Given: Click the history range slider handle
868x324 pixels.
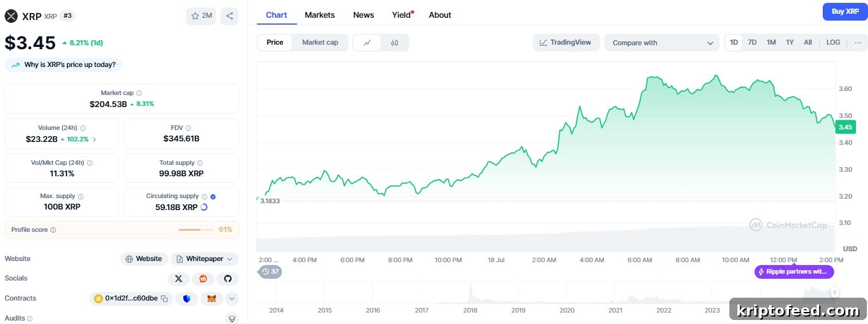Looking at the screenshot, I should 835,293.
